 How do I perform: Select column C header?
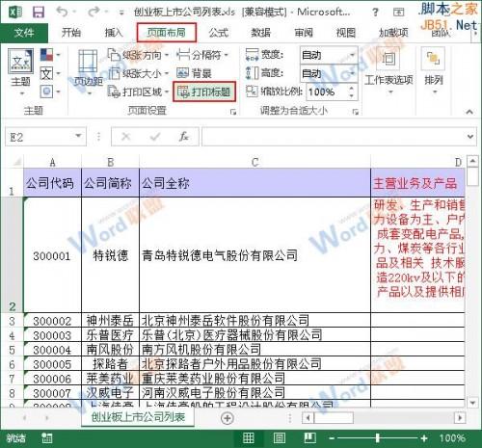(254, 162)
